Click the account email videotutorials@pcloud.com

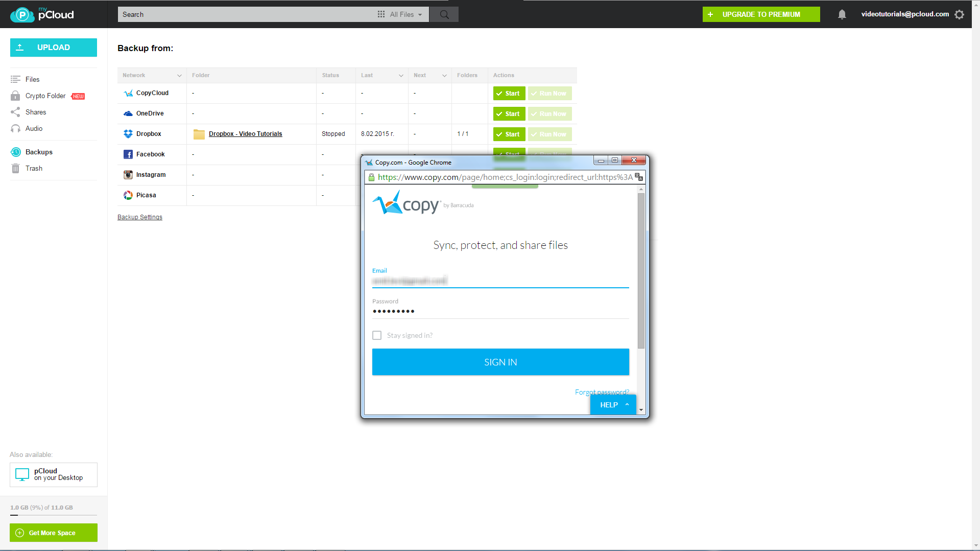pos(905,14)
